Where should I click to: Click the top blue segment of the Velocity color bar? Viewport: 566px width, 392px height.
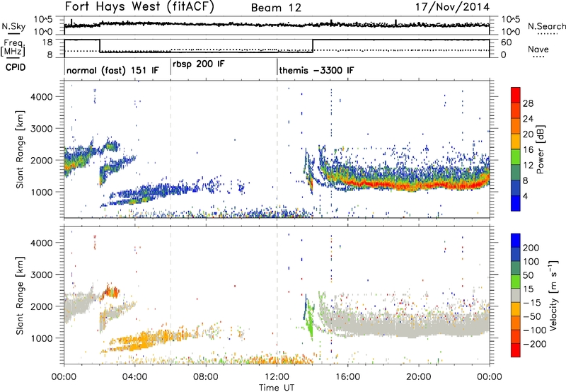(x=516, y=241)
